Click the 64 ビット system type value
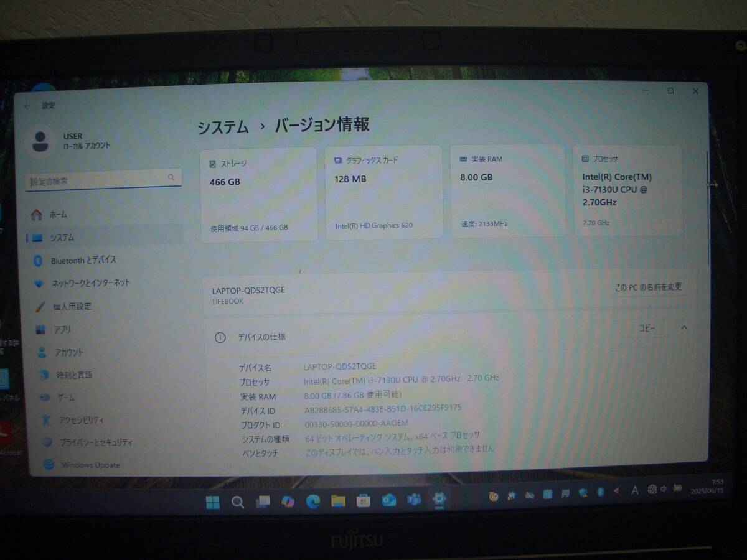Screen dimensions: 747x560 393,437
